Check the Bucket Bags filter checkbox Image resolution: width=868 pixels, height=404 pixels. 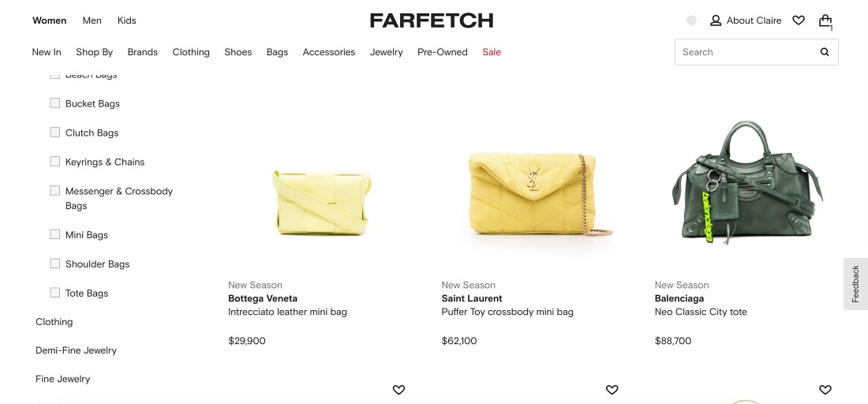(x=54, y=103)
